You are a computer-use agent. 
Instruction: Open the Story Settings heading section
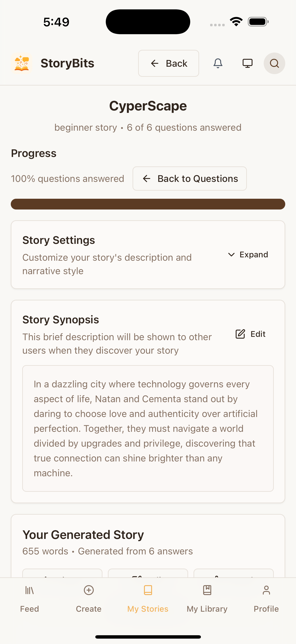[x=59, y=240]
